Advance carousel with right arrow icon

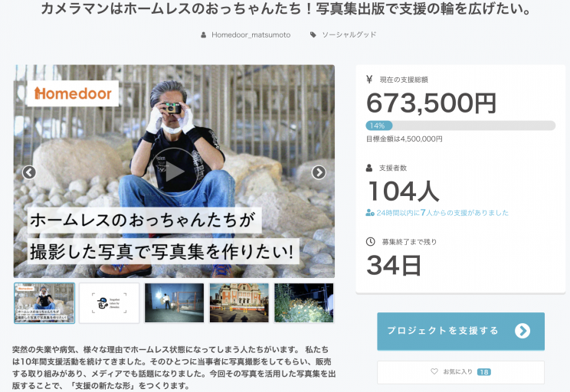[319, 172]
